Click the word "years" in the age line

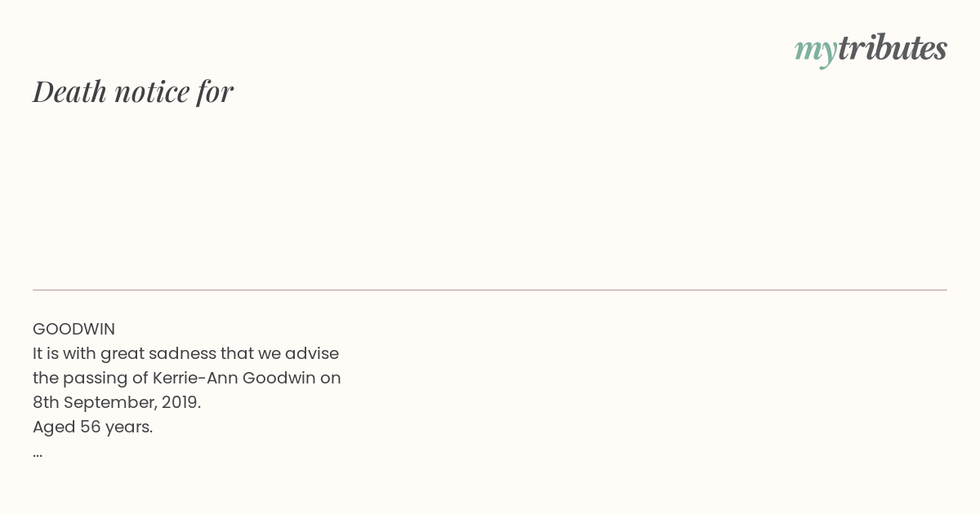tap(127, 427)
